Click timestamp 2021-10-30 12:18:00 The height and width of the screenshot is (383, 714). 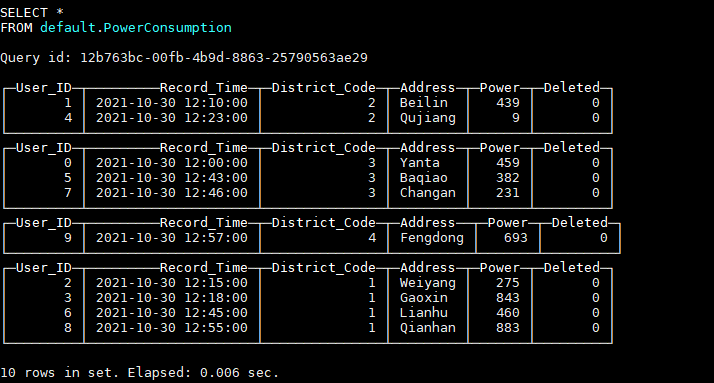click(172, 298)
